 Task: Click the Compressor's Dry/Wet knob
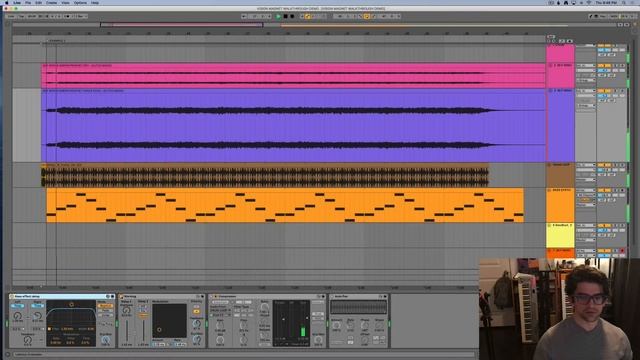tap(318, 340)
